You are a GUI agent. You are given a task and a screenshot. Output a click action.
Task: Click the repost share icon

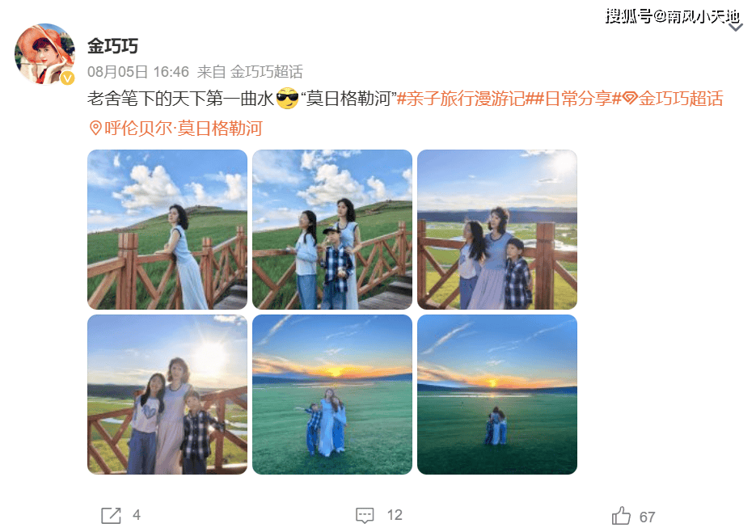pos(111,515)
